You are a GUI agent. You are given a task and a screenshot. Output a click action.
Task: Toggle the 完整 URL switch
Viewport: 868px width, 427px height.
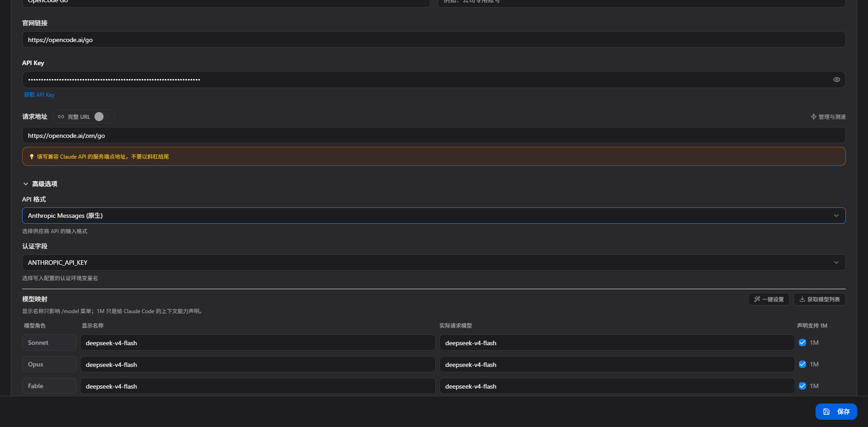pyautogui.click(x=103, y=117)
